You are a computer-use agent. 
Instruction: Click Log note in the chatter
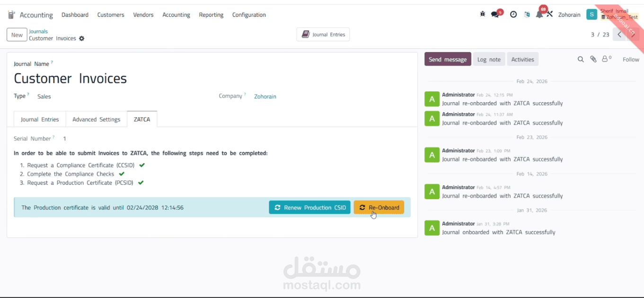pos(489,59)
